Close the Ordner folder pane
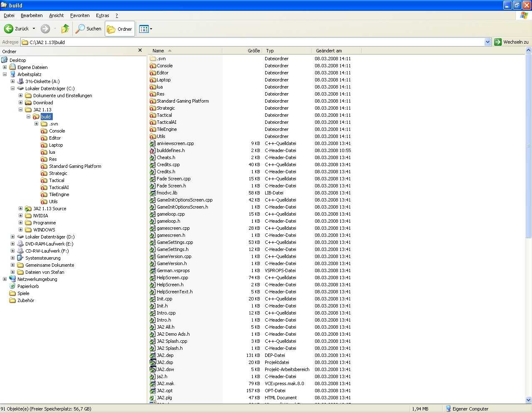This screenshot has height=413, width=532. [140, 50]
